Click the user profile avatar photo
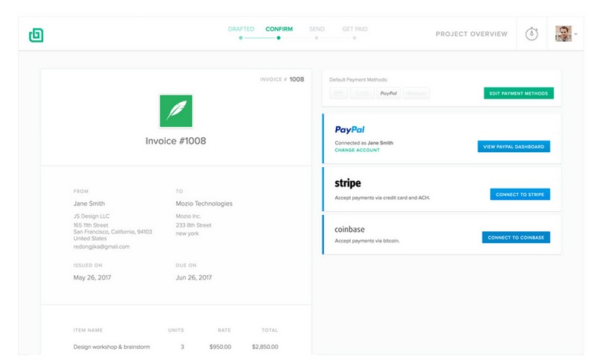The height and width of the screenshot is (364, 597). tap(563, 34)
